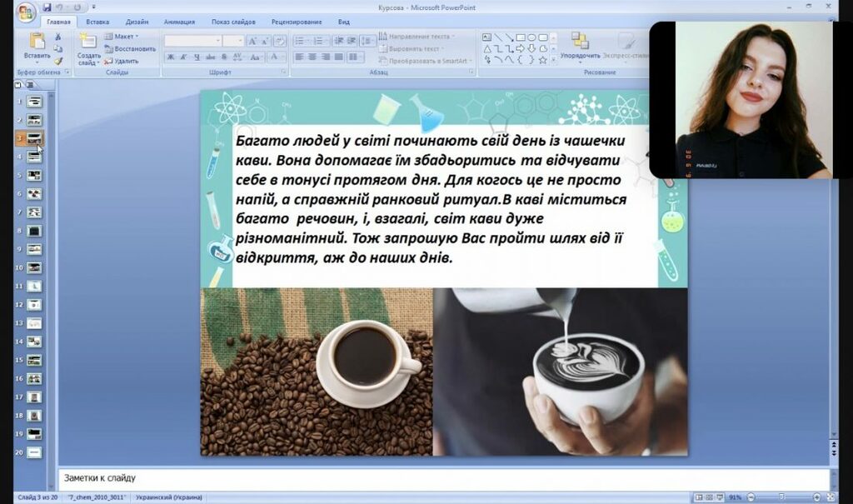Viewport: 853px width, 504px height.
Task: Click Восстановить (Reset) button
Action: tap(131, 48)
